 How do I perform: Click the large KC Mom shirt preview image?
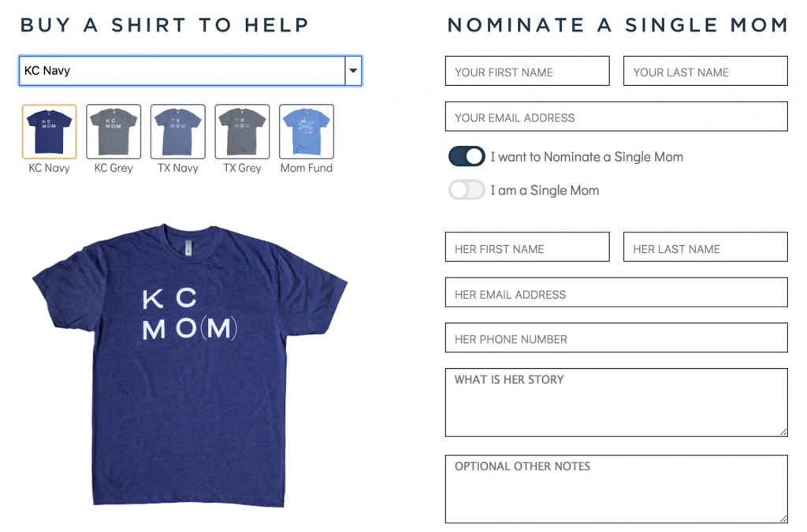coord(189,363)
